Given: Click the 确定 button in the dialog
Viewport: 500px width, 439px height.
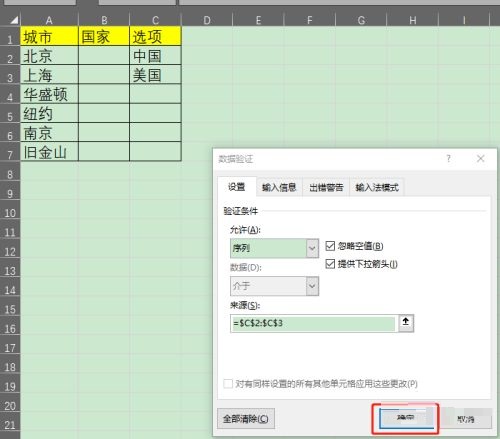Looking at the screenshot, I should (x=406, y=418).
